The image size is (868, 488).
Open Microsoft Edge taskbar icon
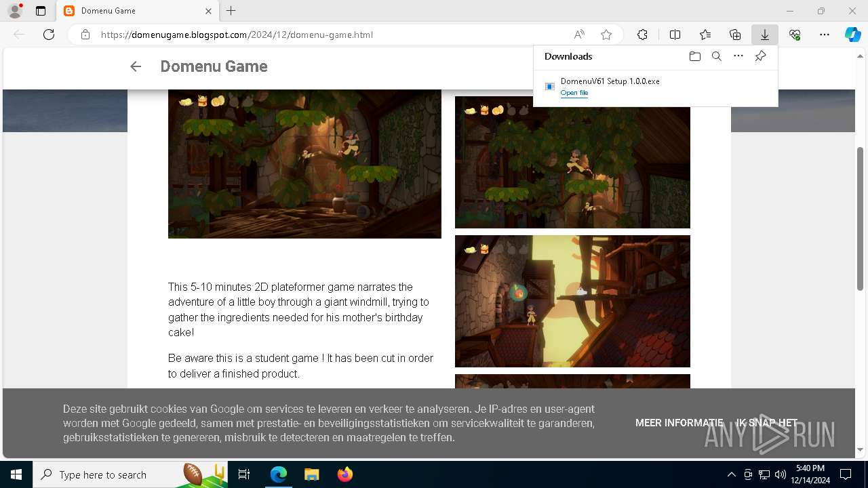coord(279,474)
